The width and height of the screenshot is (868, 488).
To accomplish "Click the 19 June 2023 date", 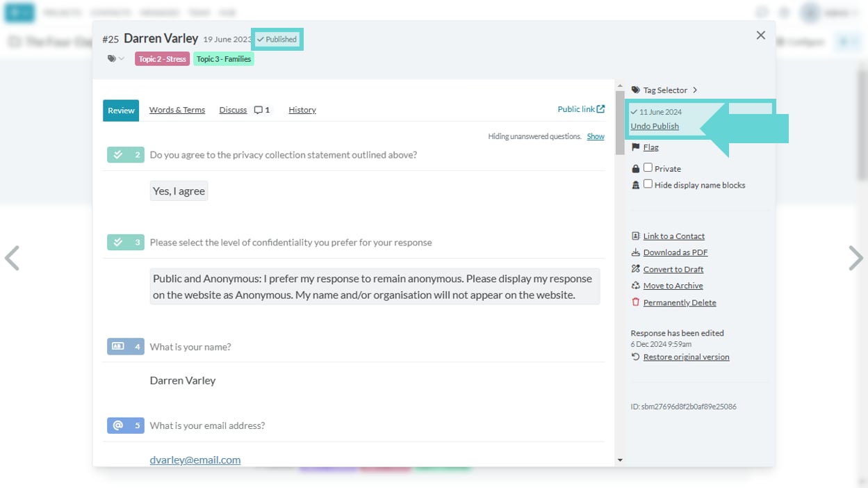I will (227, 40).
